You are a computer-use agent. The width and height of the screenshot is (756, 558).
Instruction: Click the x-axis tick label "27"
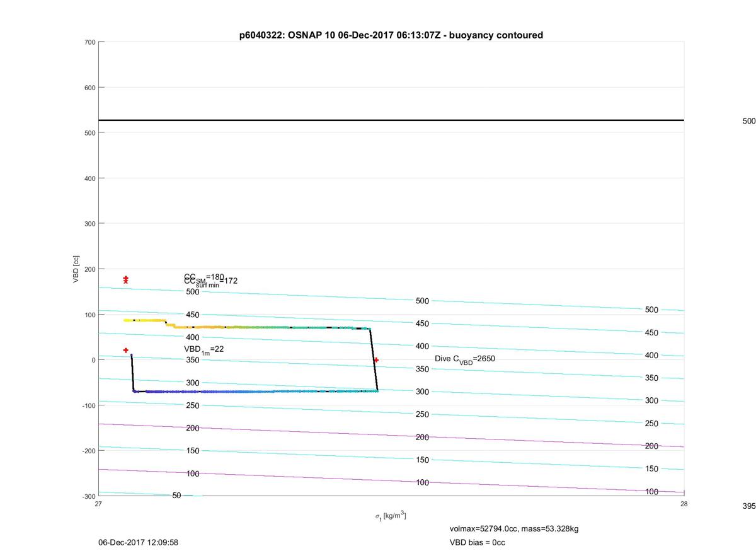(98, 504)
